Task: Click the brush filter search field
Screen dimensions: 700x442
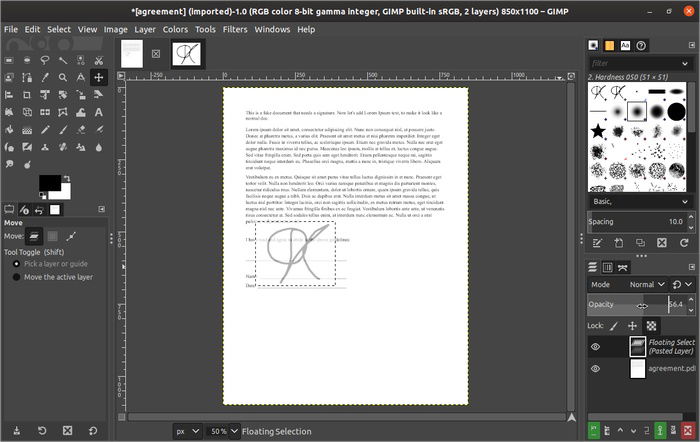Action: [x=631, y=62]
